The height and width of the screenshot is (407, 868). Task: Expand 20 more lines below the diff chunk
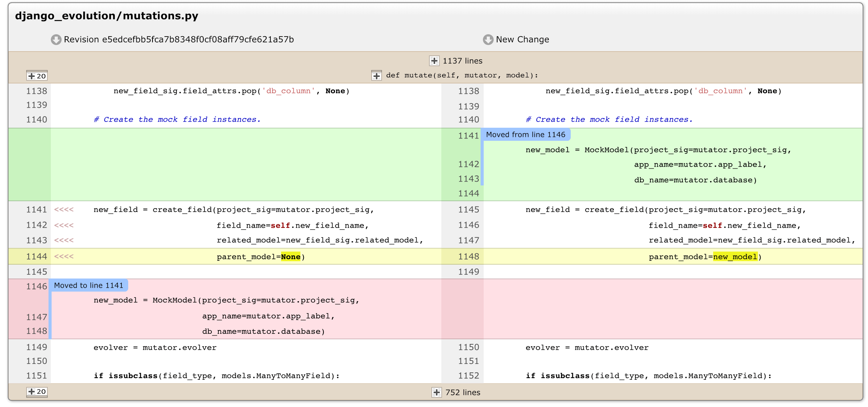[37, 392]
